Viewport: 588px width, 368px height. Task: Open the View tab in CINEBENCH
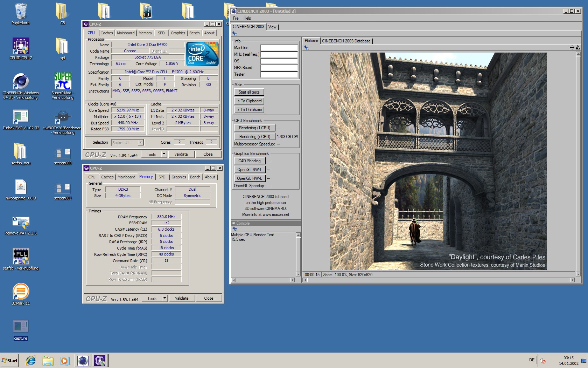272,27
